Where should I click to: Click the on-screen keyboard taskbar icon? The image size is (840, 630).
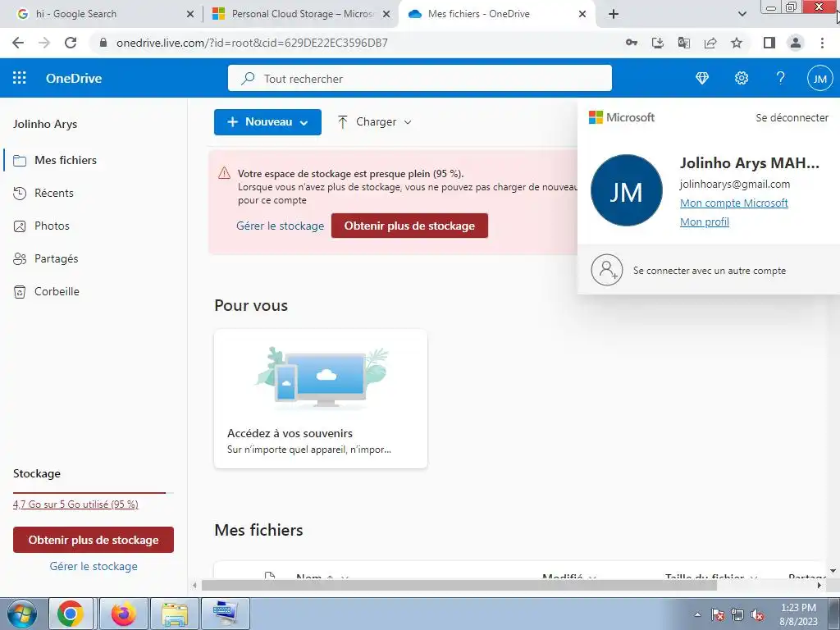pos(226,614)
